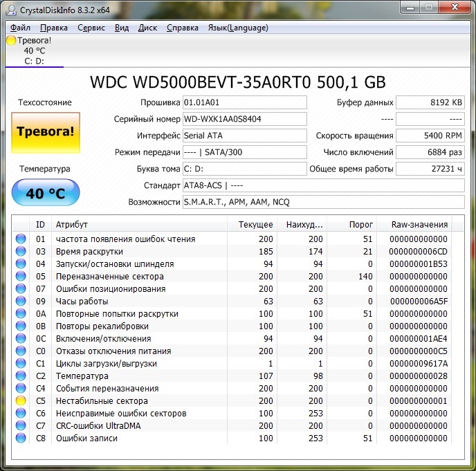476x471 pixels.
Task: Open the Вид menu
Action: point(122,28)
